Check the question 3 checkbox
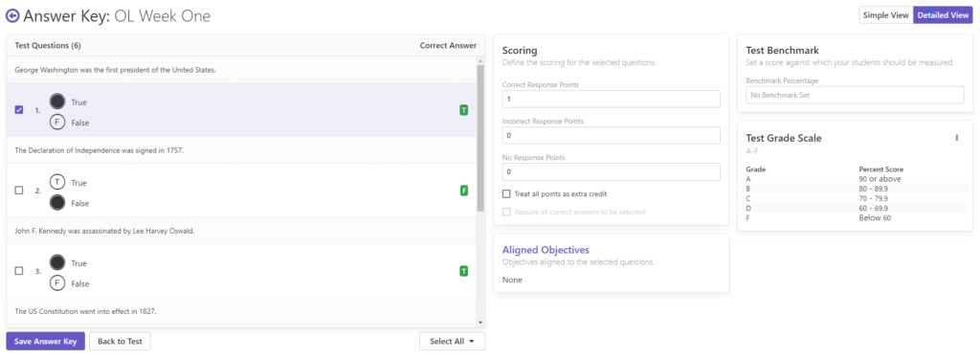This screenshot has width=980, height=360. (x=19, y=271)
